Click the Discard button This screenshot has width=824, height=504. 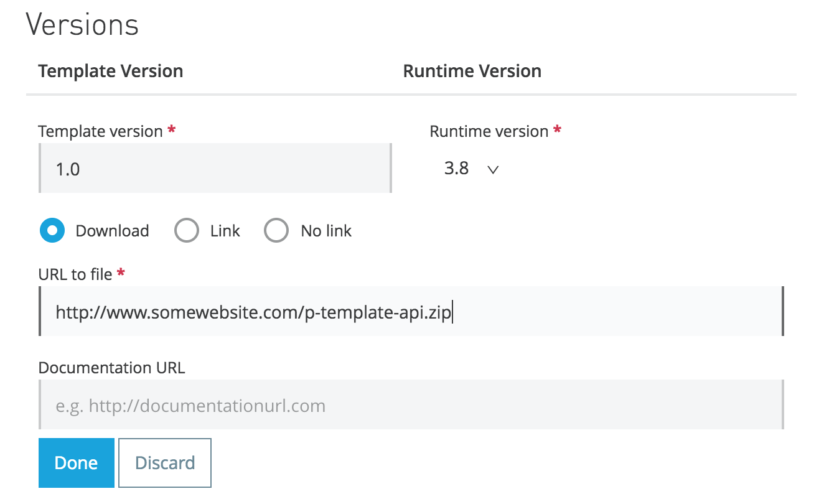click(165, 463)
